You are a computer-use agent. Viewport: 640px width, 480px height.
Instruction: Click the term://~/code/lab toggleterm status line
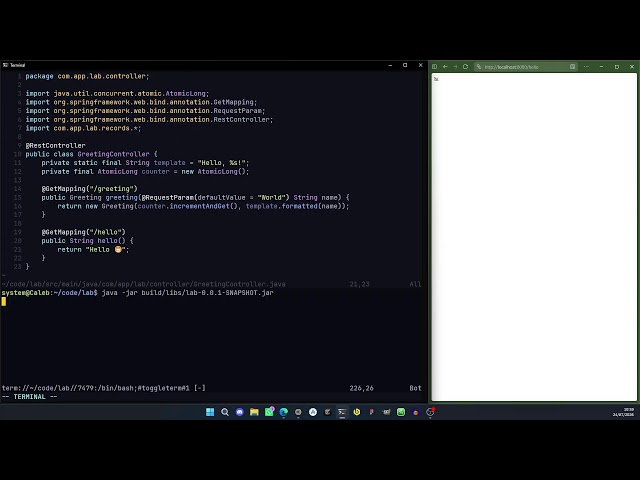tap(104, 388)
